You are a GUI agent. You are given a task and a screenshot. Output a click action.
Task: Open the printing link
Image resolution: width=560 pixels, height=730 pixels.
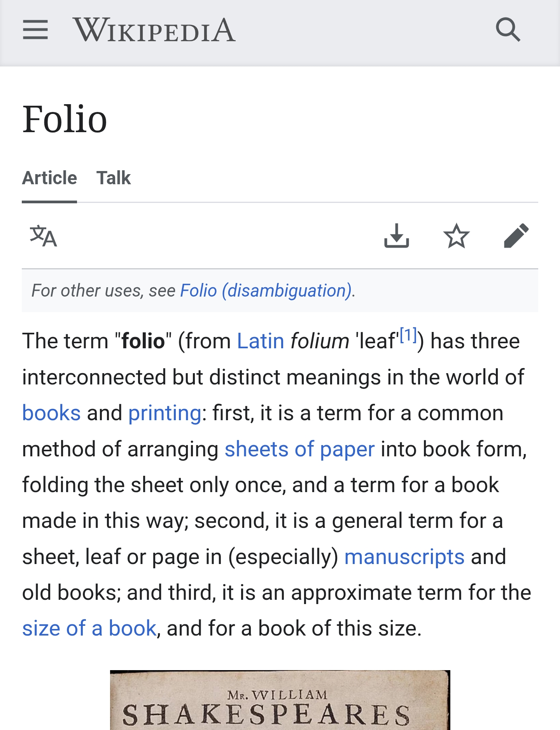click(165, 413)
